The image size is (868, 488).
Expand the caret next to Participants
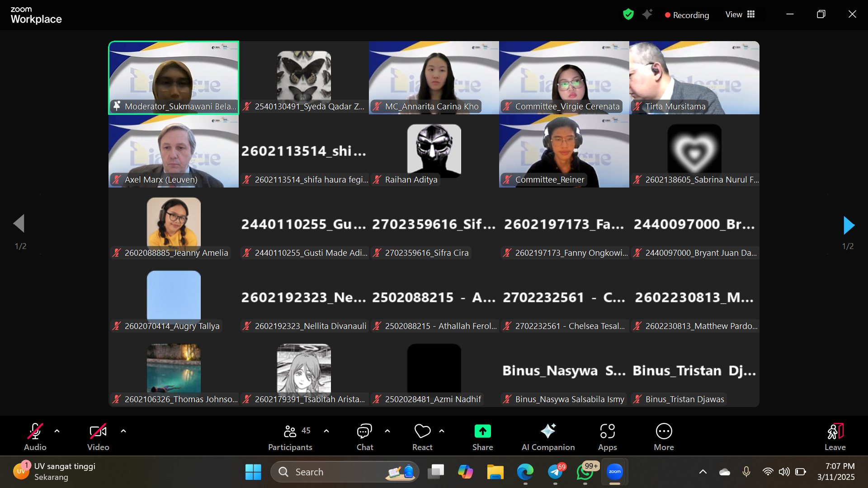click(x=326, y=431)
